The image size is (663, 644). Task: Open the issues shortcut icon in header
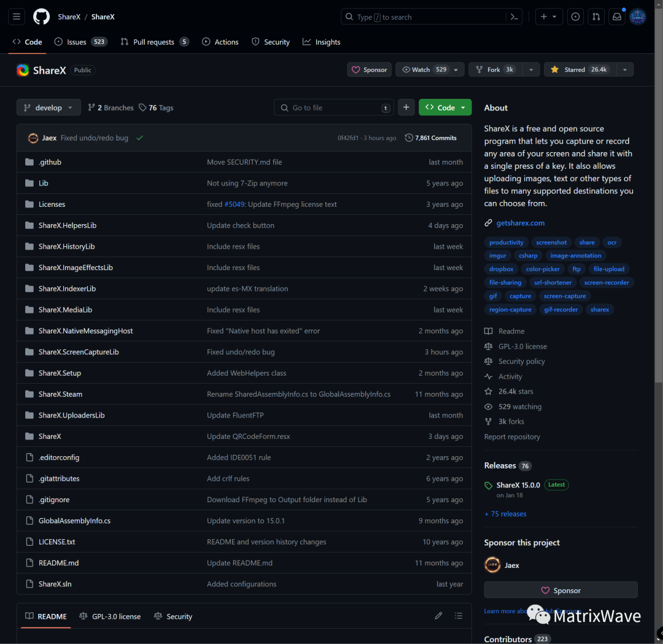point(575,17)
